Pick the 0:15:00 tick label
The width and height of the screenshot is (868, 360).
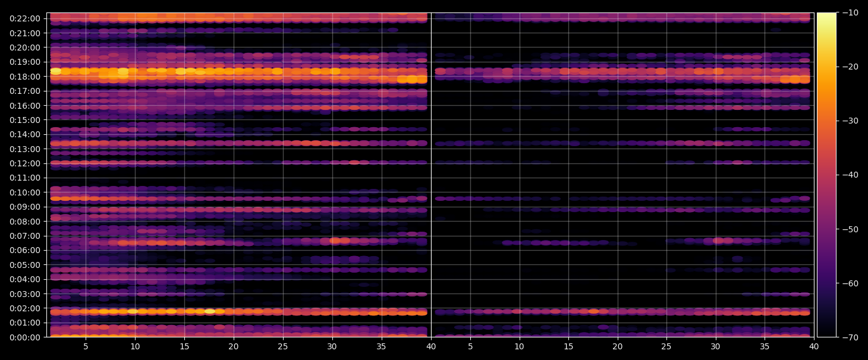[x=25, y=120]
